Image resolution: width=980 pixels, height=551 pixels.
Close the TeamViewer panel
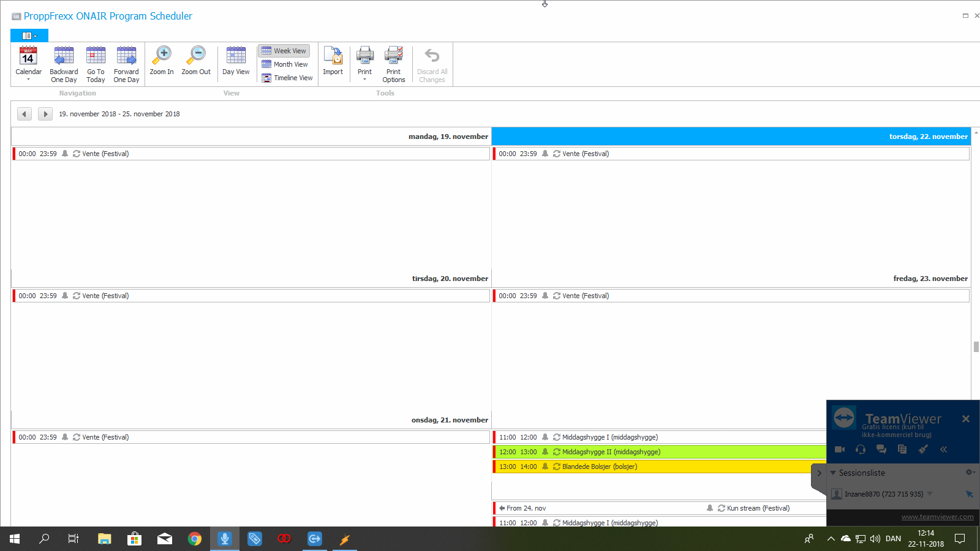[966, 419]
